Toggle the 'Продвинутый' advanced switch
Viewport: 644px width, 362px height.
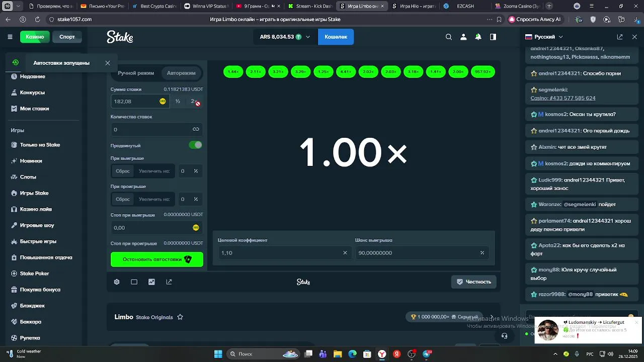click(195, 145)
